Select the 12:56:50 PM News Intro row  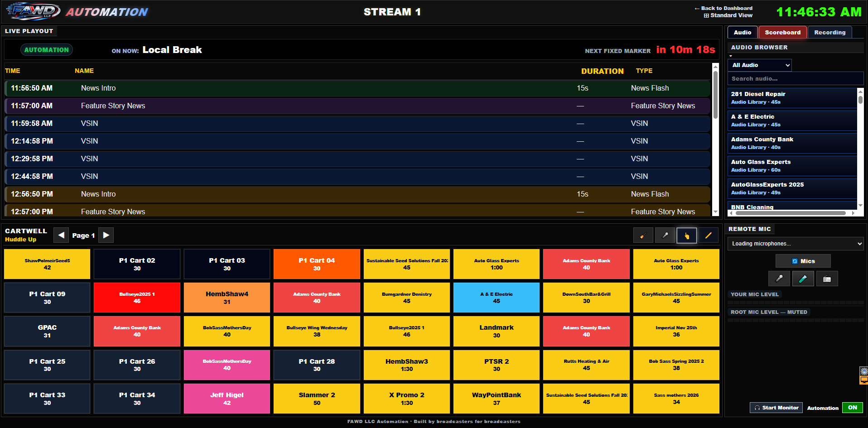click(x=357, y=194)
